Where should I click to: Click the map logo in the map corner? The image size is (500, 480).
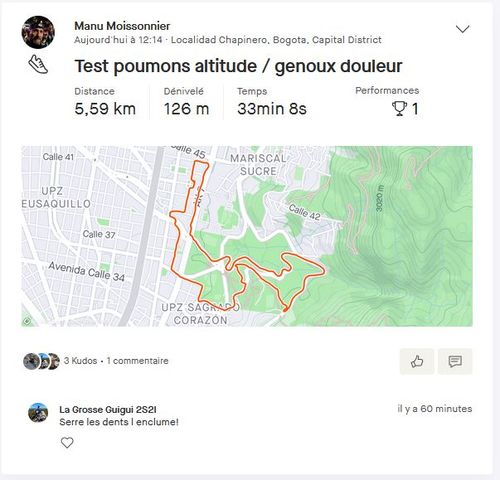coord(27,321)
